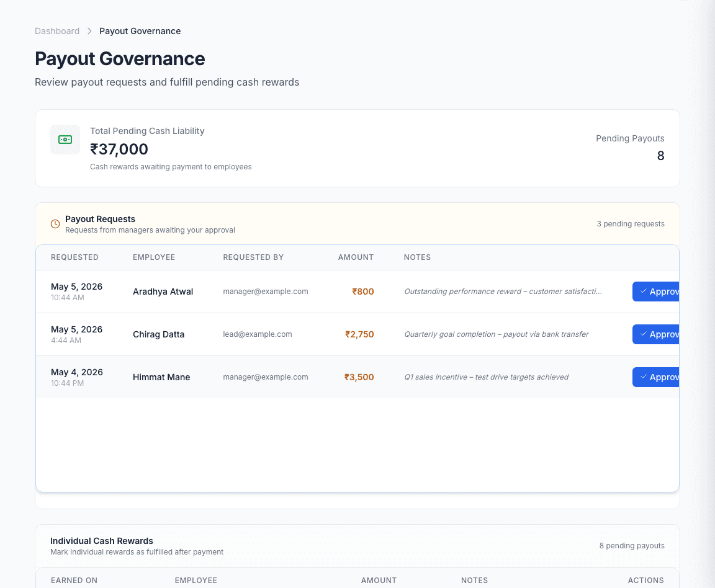Image resolution: width=715 pixels, height=588 pixels.
Task: Select employee name Himmat Mane
Action: click(161, 377)
